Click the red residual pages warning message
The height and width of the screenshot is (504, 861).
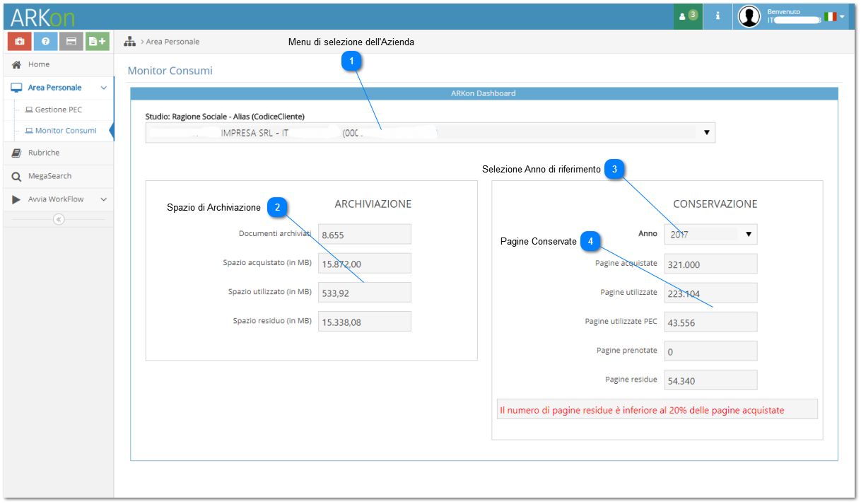657,409
